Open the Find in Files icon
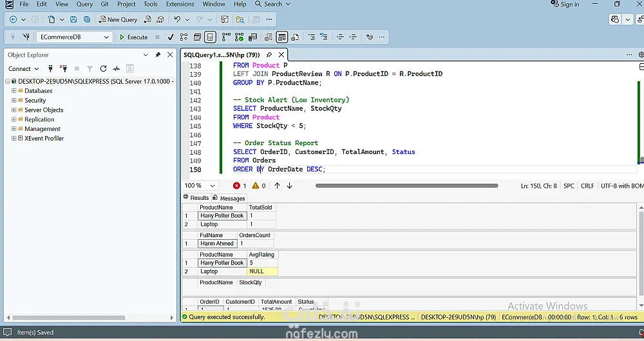This screenshot has width=644, height=341. click(x=240, y=19)
